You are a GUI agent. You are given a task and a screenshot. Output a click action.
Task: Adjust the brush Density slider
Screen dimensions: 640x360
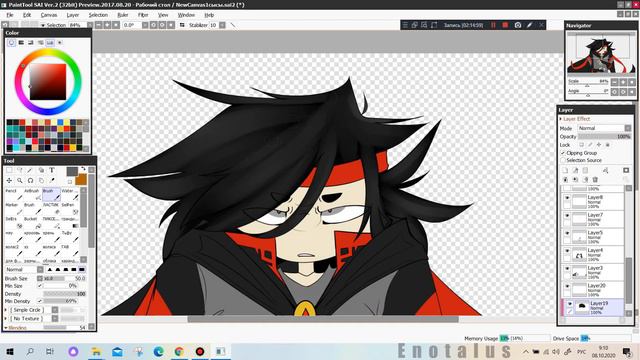coord(65,294)
